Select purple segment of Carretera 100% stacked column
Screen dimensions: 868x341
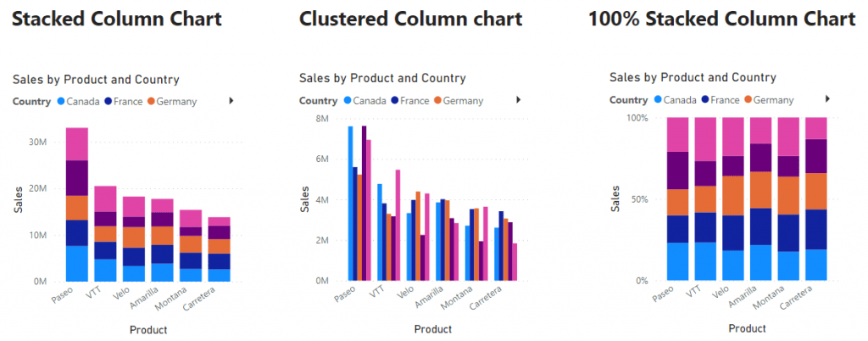click(x=816, y=156)
